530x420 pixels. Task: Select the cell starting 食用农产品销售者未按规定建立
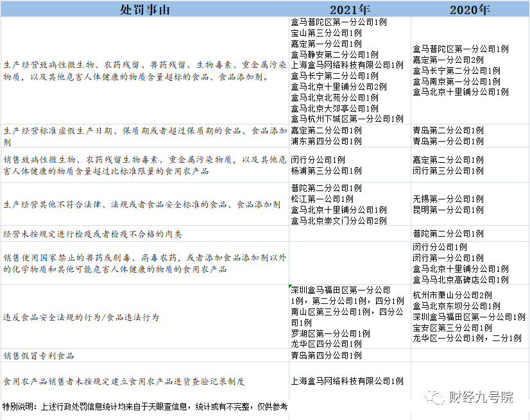pos(144,381)
